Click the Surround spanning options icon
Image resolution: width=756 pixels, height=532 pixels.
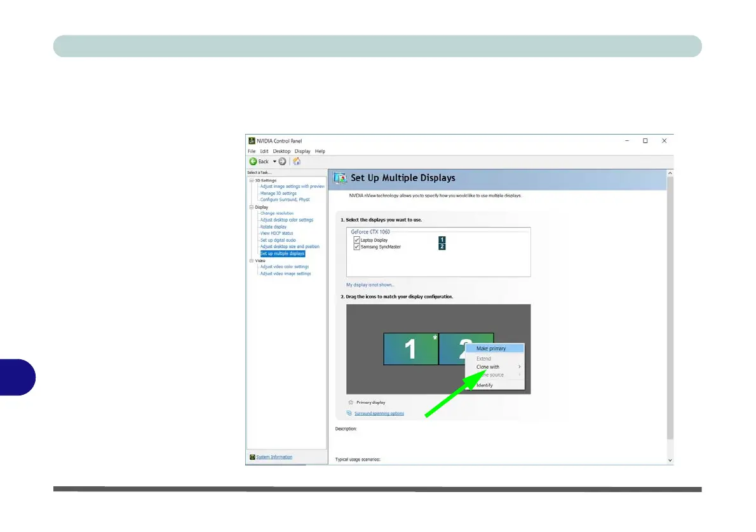coord(349,413)
